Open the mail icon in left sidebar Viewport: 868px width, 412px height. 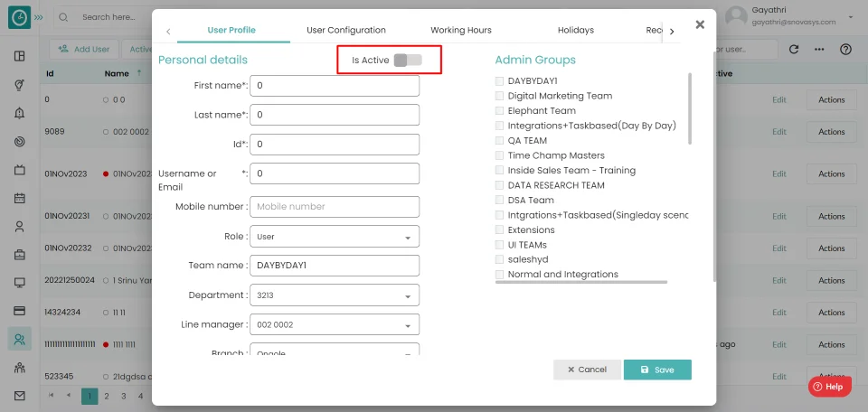click(19, 396)
